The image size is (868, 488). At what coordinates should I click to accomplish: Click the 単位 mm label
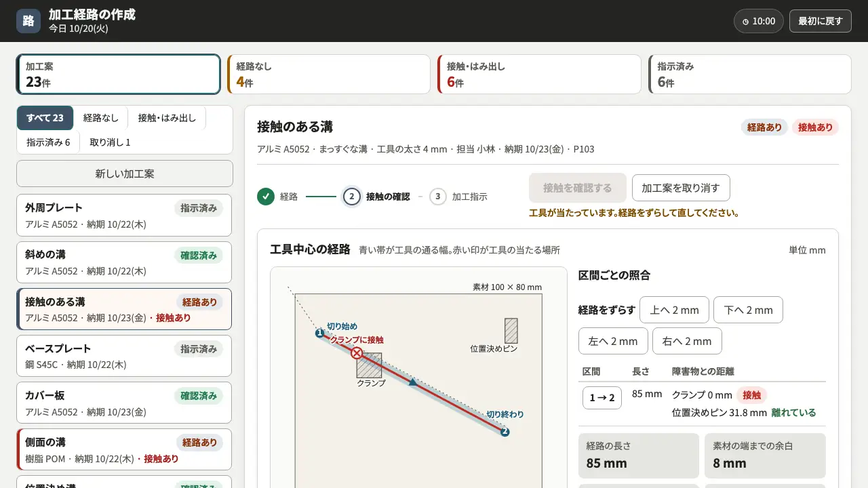pyautogui.click(x=808, y=250)
